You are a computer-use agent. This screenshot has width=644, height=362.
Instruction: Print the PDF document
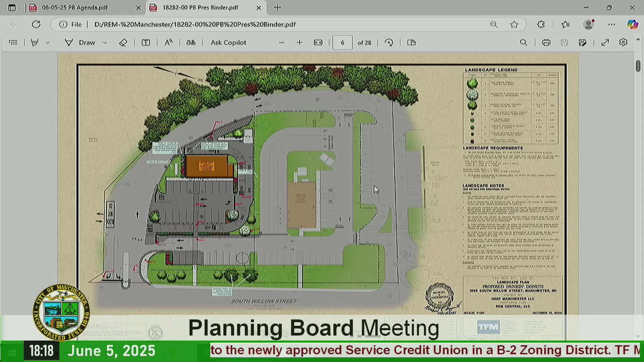tap(546, 43)
